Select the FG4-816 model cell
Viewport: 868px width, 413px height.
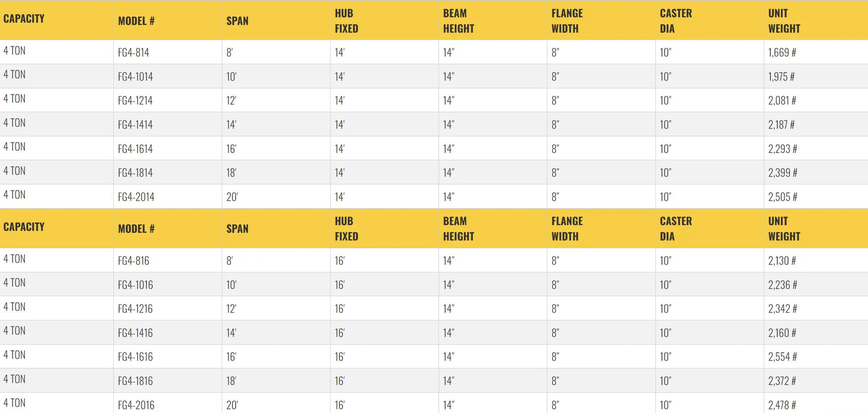[133, 261]
